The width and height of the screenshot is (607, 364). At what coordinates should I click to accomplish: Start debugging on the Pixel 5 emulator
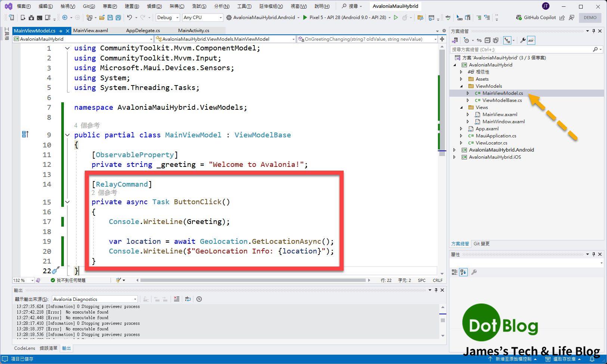click(305, 18)
